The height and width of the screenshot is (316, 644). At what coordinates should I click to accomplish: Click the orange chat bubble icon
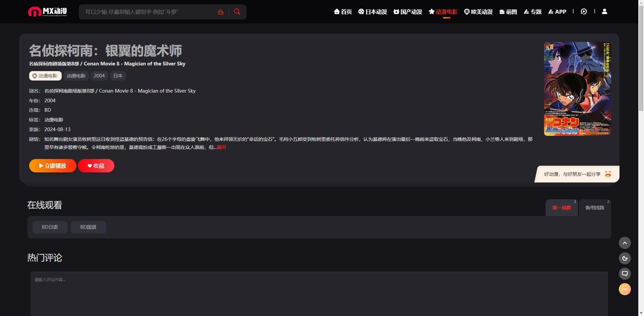click(x=625, y=289)
